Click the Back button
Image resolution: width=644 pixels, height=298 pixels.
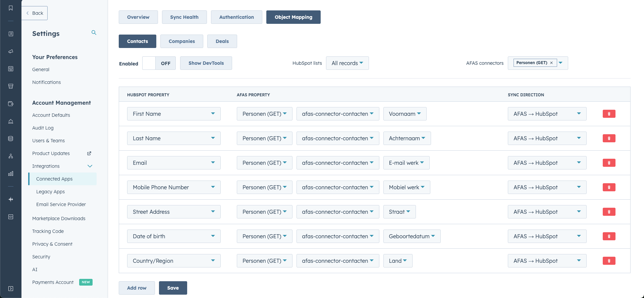click(x=35, y=13)
